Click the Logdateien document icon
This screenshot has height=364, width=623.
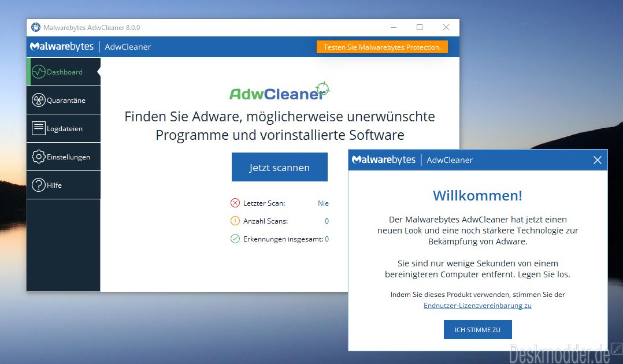(39, 128)
